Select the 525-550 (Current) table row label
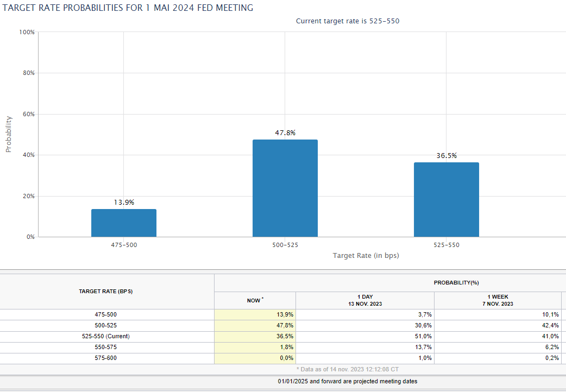 (x=106, y=336)
